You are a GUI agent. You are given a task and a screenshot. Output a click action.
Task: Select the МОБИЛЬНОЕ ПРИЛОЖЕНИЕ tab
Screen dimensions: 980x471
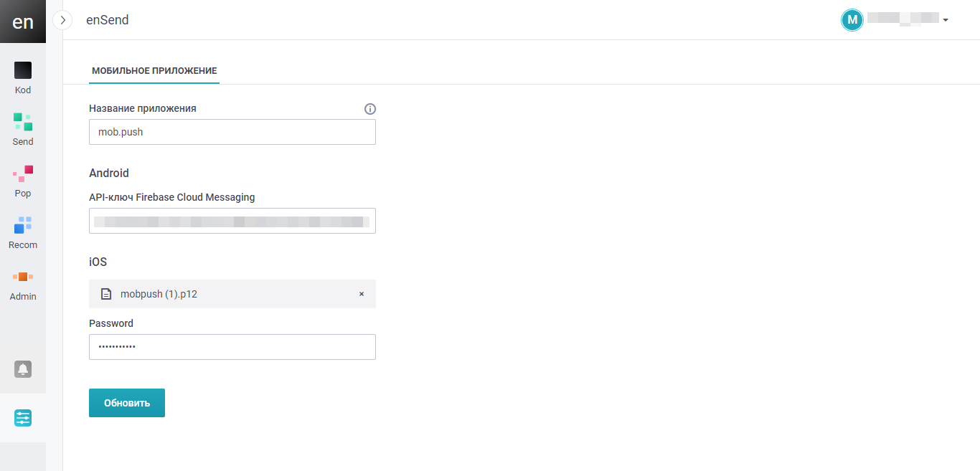point(154,71)
